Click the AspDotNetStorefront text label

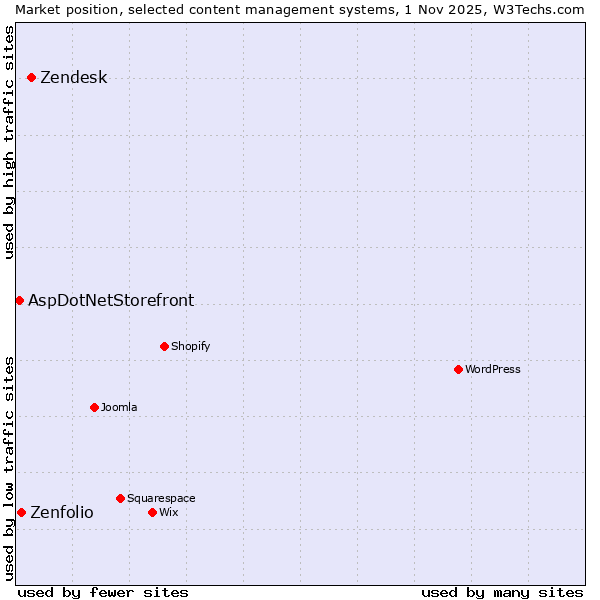point(111,300)
